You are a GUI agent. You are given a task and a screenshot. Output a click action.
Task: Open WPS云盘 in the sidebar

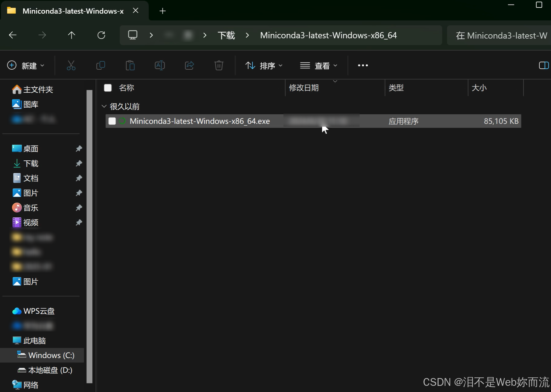pos(33,311)
